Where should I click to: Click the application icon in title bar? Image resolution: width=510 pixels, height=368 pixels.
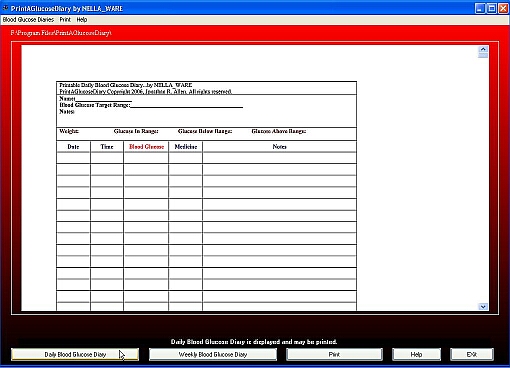click(5, 8)
